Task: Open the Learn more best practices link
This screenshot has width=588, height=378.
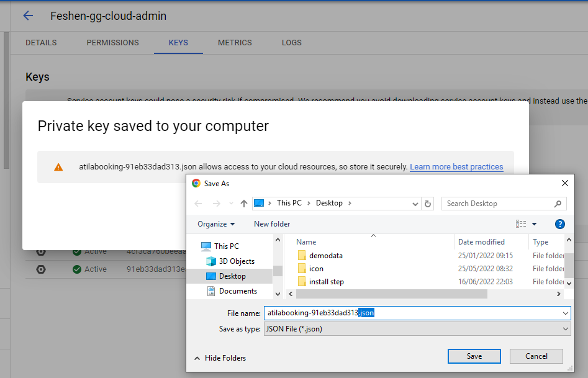Action: [x=456, y=167]
